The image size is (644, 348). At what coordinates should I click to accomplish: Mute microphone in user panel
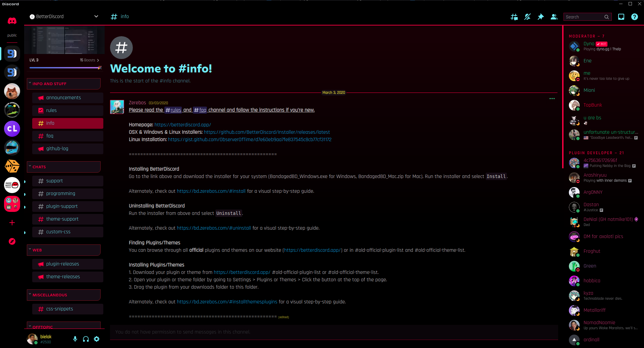point(75,339)
